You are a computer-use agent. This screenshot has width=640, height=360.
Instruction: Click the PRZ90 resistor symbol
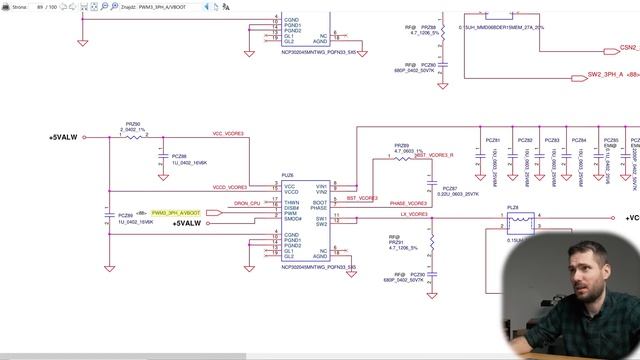(134, 138)
